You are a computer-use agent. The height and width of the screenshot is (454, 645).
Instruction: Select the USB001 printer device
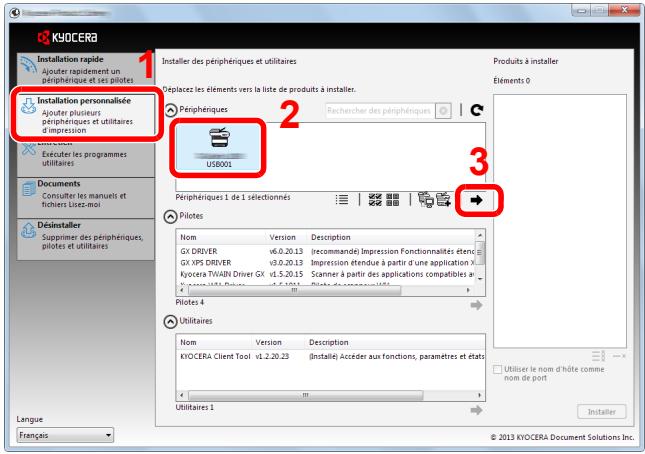click(x=218, y=148)
